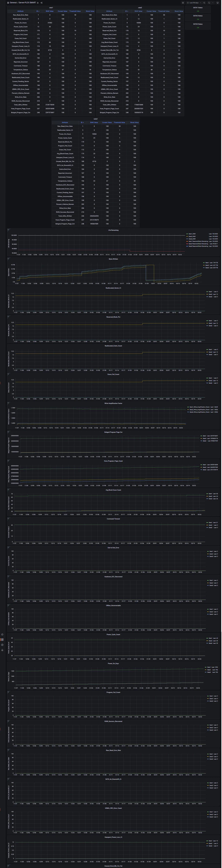
Task: Sort sata3 table by Current Value column
Action: pos(107,123)
